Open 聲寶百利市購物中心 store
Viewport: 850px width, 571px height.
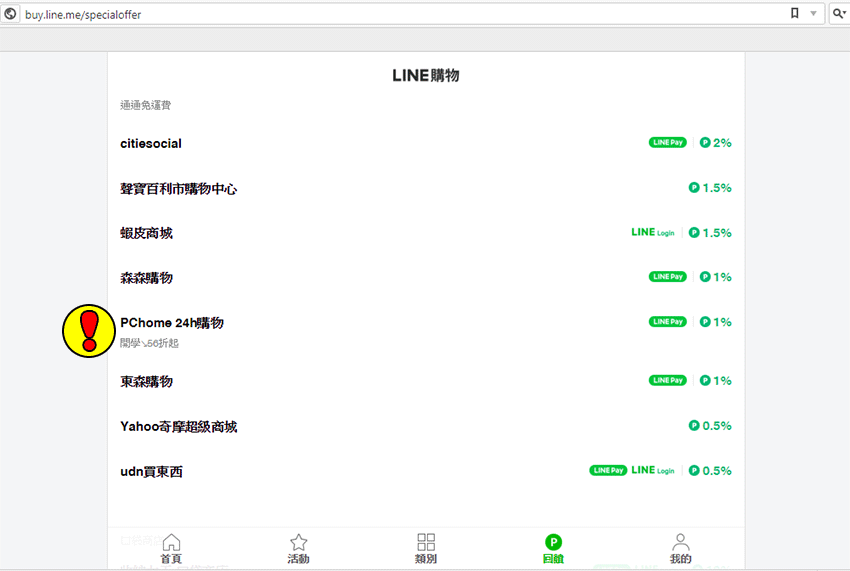426,188
